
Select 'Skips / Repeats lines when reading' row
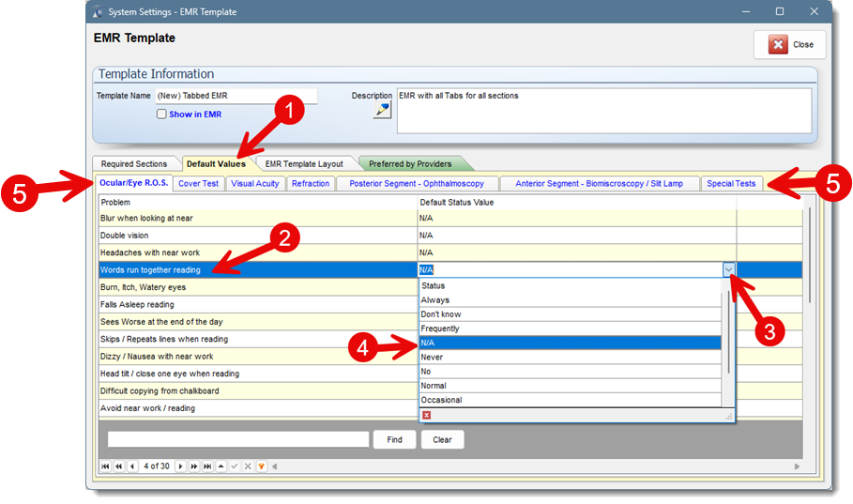click(258, 339)
